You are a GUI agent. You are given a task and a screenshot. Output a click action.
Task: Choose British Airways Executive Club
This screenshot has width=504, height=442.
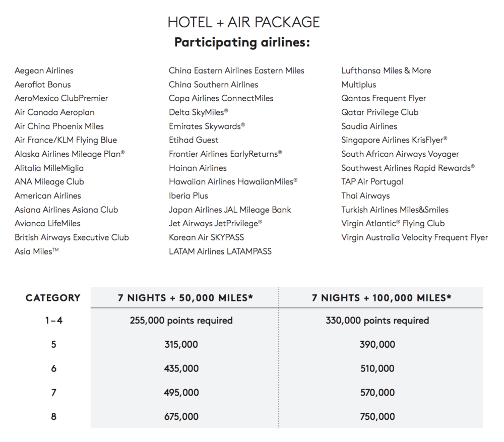(x=72, y=237)
